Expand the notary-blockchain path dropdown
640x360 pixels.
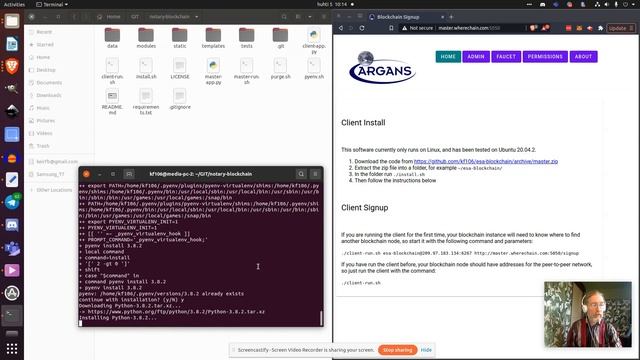pos(197,17)
